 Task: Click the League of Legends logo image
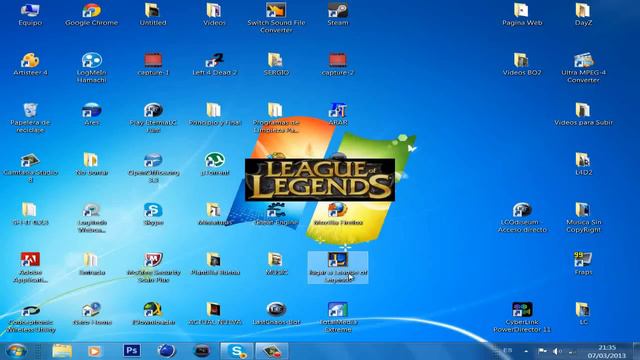(320, 180)
